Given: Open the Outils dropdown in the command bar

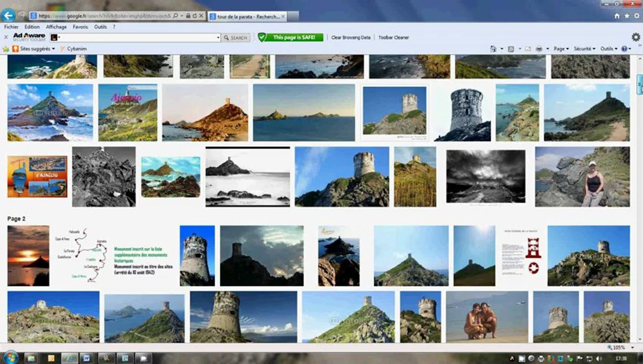Looking at the screenshot, I should 609,49.
